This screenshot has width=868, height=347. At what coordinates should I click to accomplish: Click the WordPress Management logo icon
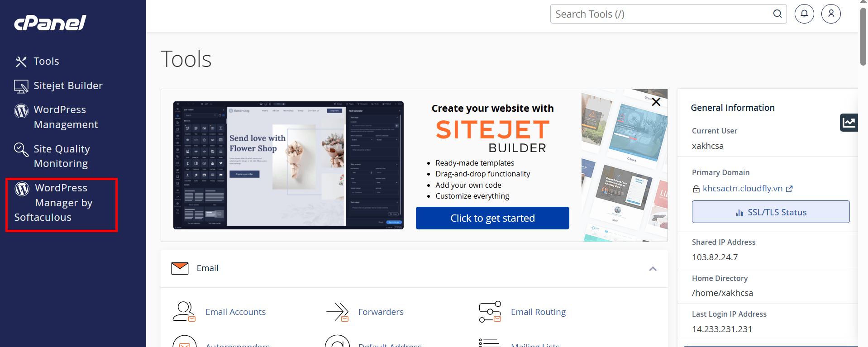21,110
